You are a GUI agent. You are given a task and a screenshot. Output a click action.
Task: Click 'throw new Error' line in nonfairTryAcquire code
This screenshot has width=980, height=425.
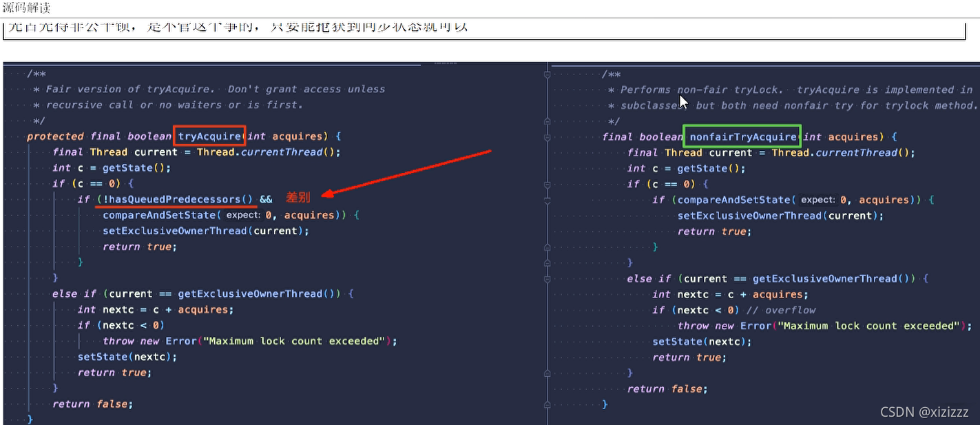point(825,326)
